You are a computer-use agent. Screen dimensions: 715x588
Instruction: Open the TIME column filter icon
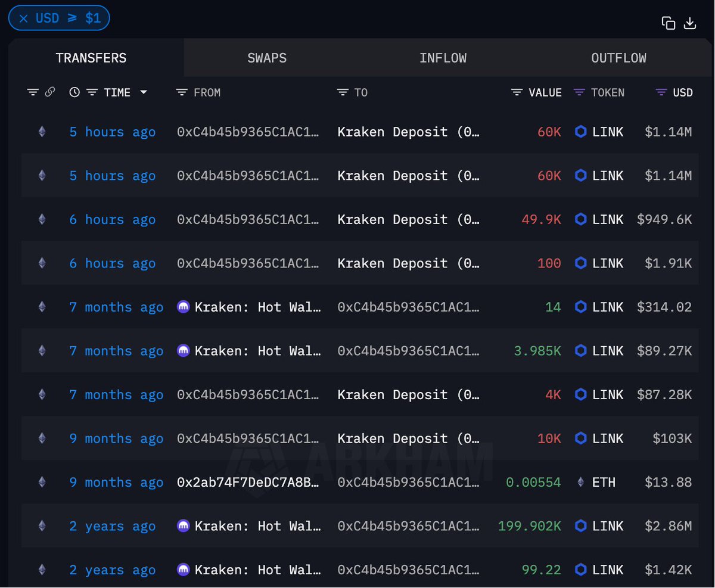(92, 92)
